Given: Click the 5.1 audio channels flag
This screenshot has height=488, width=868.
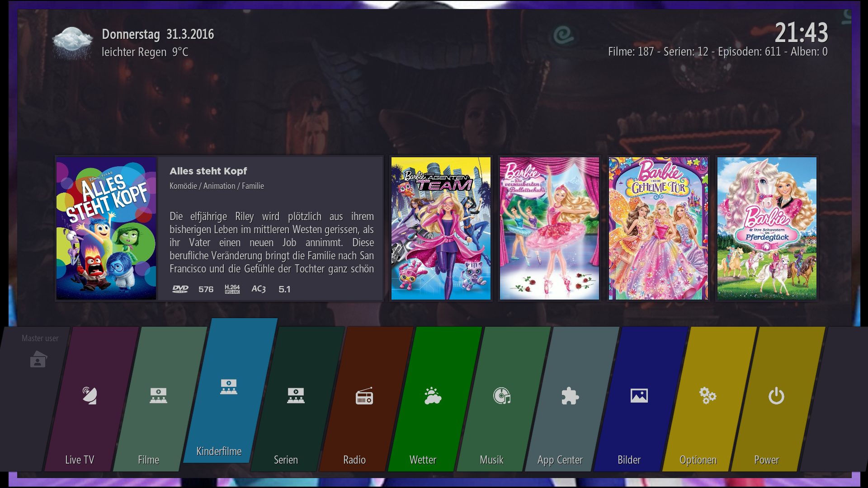Looking at the screenshot, I should pos(284,289).
